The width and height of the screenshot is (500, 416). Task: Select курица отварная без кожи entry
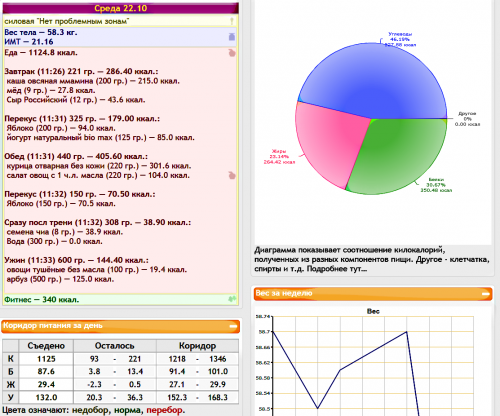[99, 166]
